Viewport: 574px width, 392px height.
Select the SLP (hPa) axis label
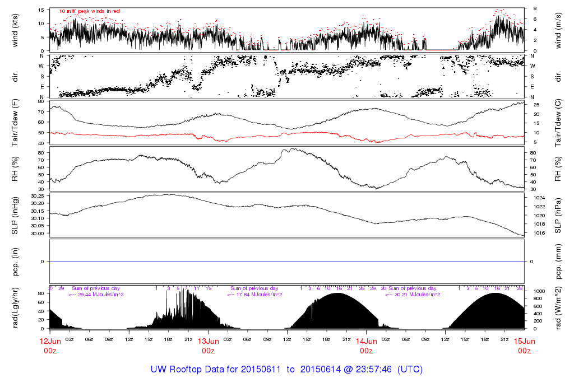click(x=558, y=214)
